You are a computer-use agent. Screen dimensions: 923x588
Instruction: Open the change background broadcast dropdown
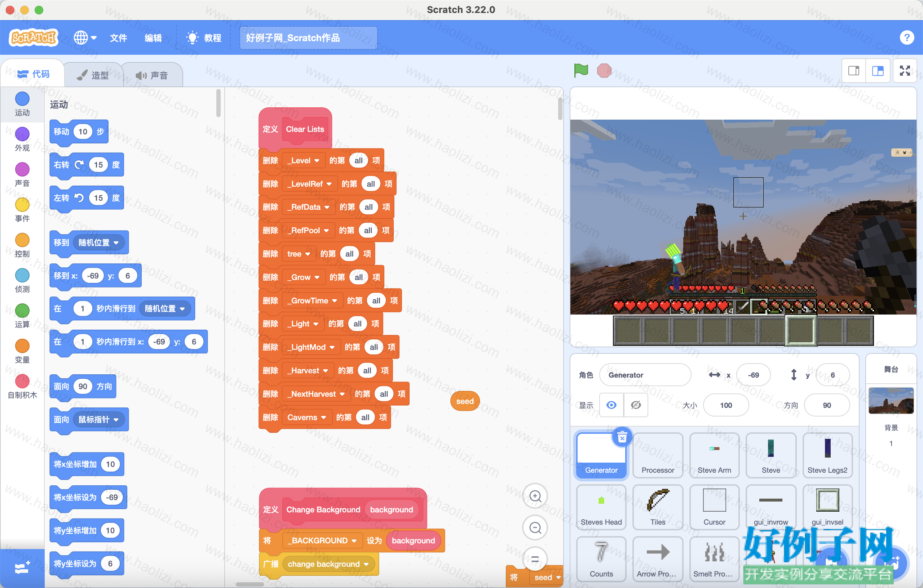[328, 563]
